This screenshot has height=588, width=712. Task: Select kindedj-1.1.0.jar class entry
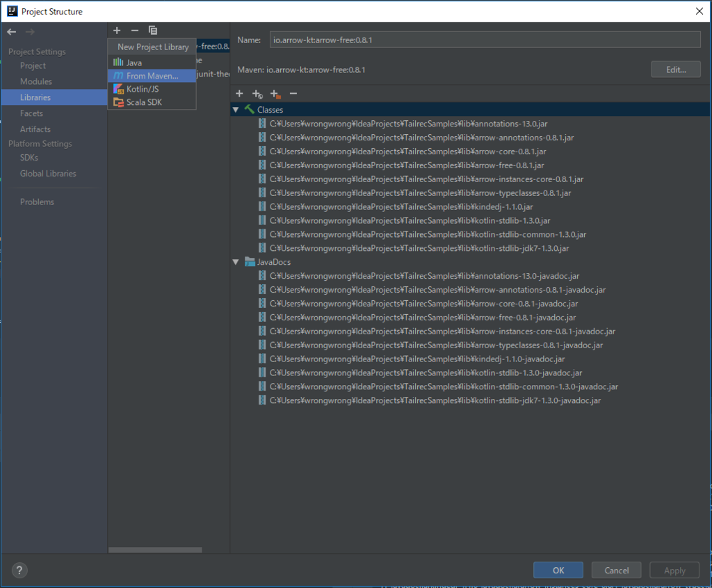(401, 206)
